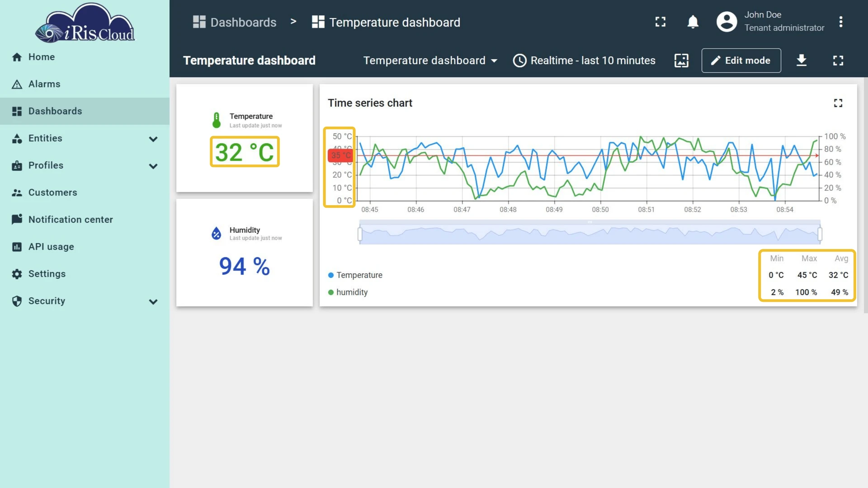Click the Max 45 °C value
The width and height of the screenshot is (868, 488).
(807, 275)
